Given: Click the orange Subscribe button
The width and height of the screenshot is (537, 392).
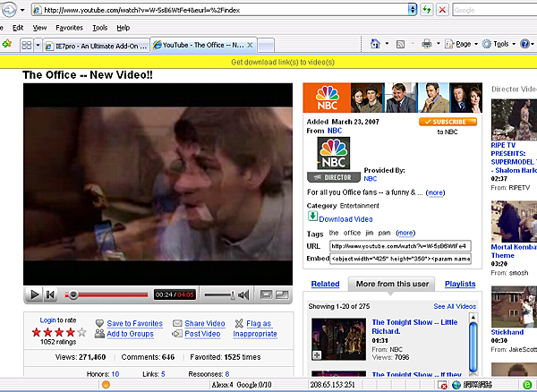Looking at the screenshot, I should [447, 122].
